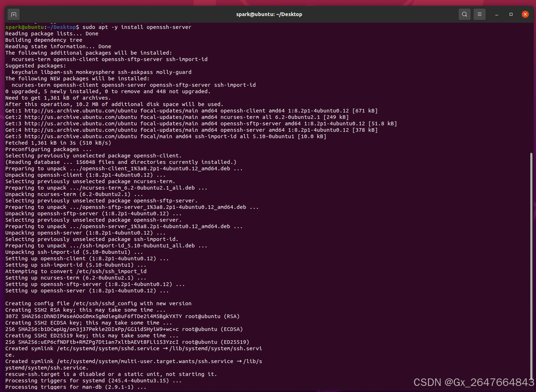Click the line 'Reading state information... Done'
Screen dimensions: 536x392
(x=58, y=46)
